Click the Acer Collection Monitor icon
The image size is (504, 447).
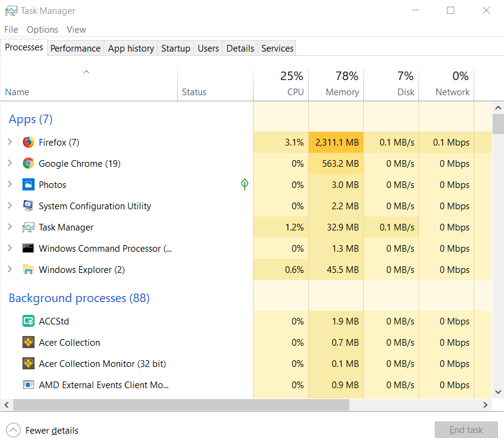click(x=29, y=363)
